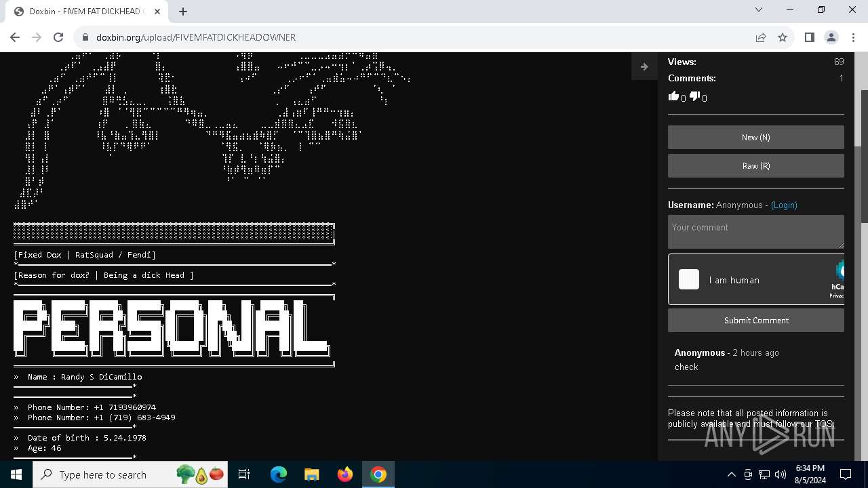
Task: Open the TOS link
Action: click(x=823, y=424)
